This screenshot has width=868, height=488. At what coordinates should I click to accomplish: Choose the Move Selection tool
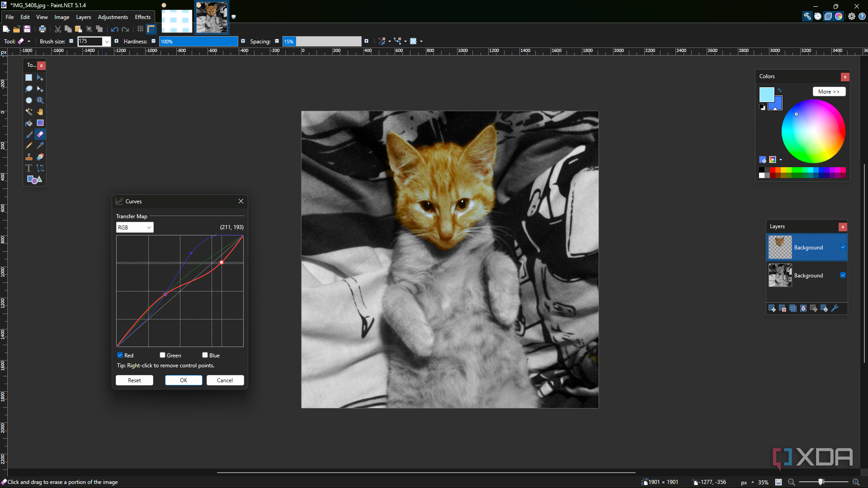click(x=40, y=89)
